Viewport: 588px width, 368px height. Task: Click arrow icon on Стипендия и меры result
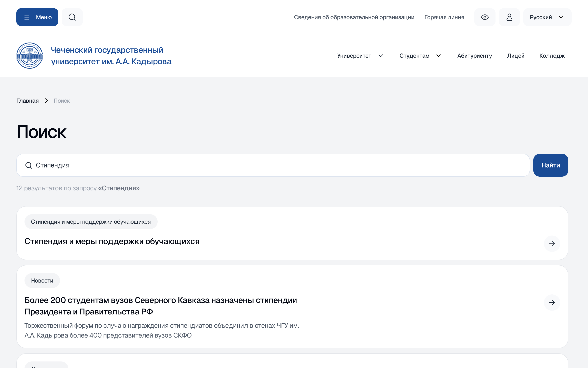(x=552, y=244)
